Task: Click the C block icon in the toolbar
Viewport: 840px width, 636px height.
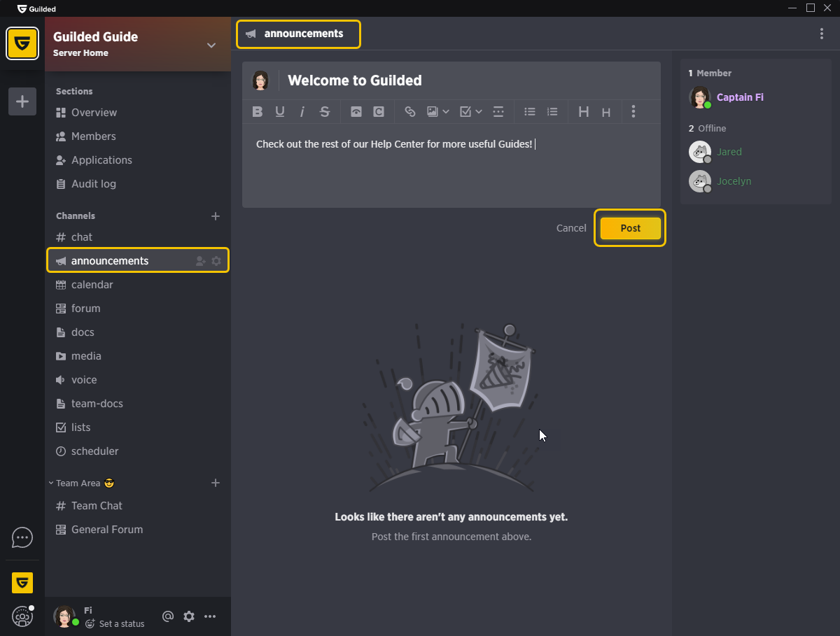Action: (379, 112)
